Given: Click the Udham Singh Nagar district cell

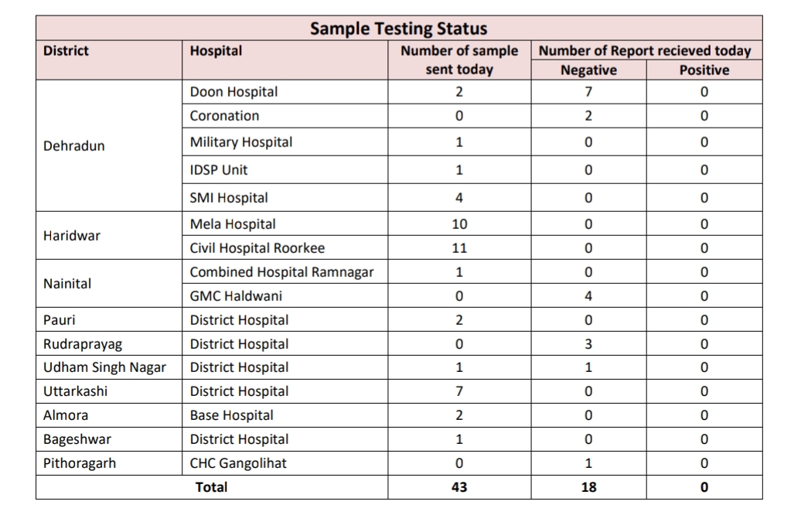Looking at the screenshot, I should pyautogui.click(x=104, y=367).
